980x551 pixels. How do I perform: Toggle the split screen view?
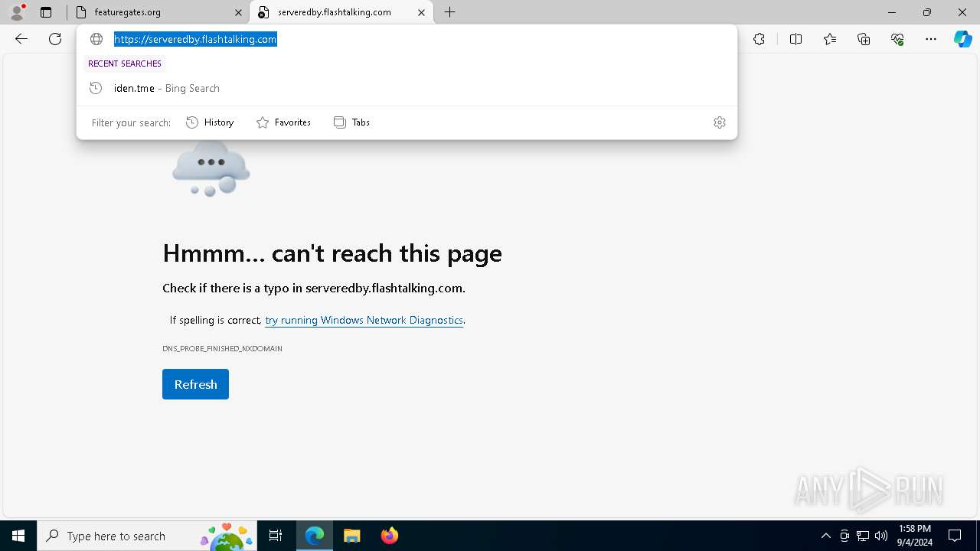(x=795, y=39)
